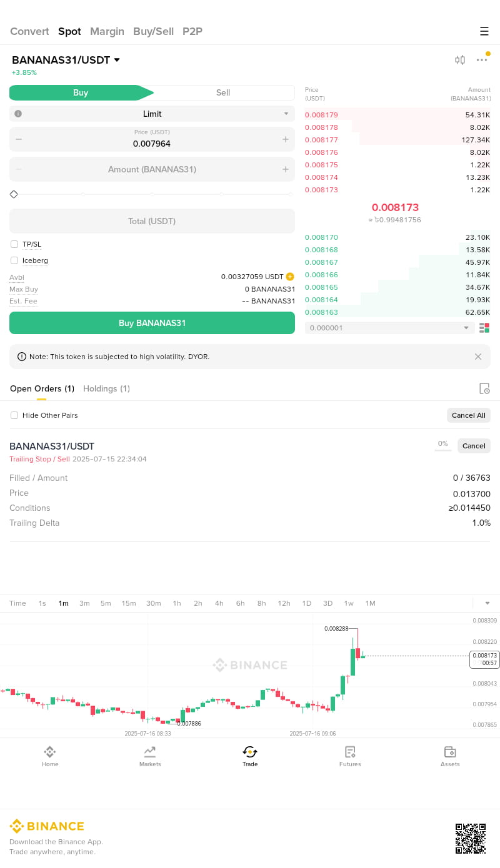Select the 1s chart interval
This screenshot has width=500, height=868.
point(42,603)
